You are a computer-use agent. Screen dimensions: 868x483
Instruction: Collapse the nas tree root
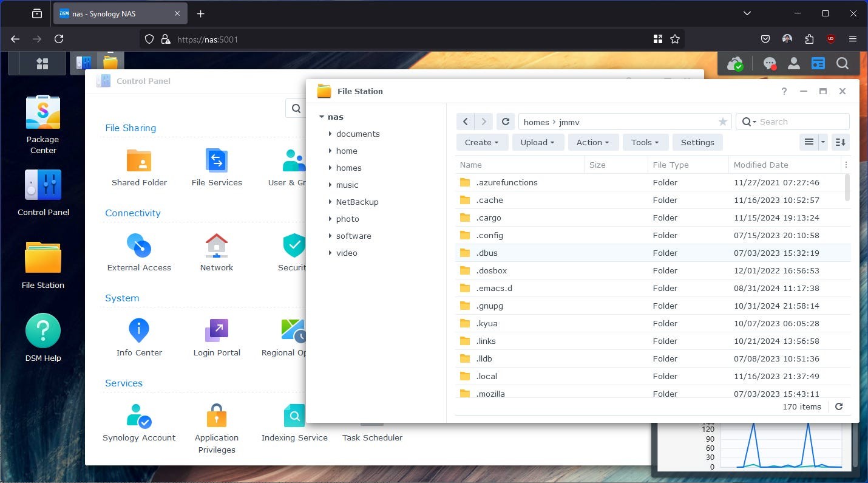(x=321, y=117)
